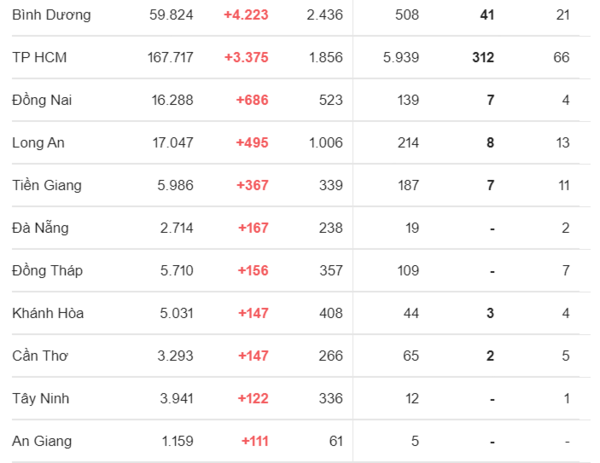Select Đồng Nai in the table

42,99
